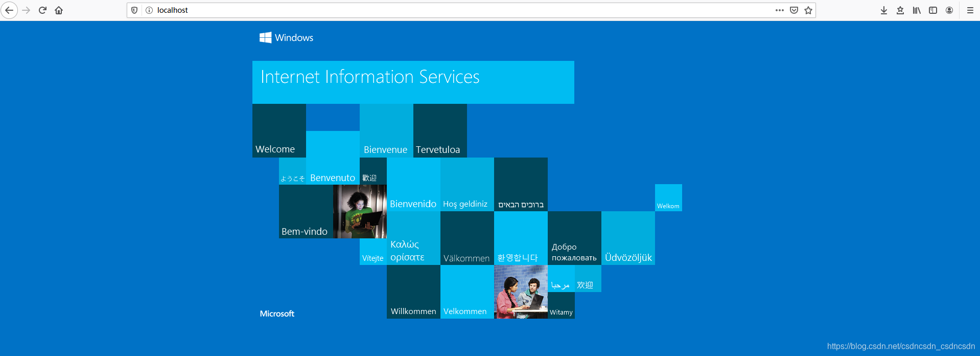Click the Üdvözöljük tile

628,238
